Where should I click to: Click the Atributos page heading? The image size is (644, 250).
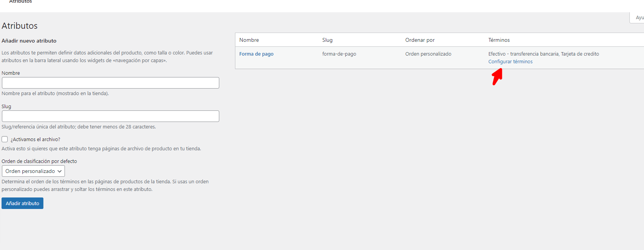click(x=20, y=26)
